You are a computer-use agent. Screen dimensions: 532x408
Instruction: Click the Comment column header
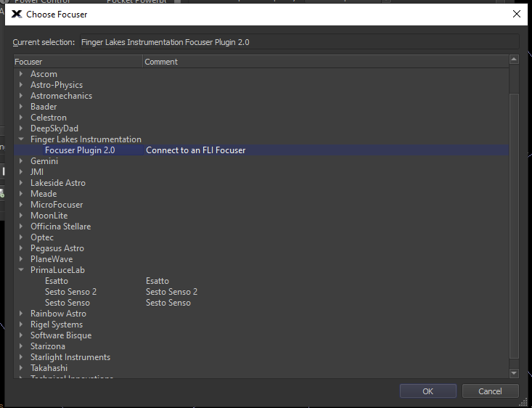pos(326,62)
